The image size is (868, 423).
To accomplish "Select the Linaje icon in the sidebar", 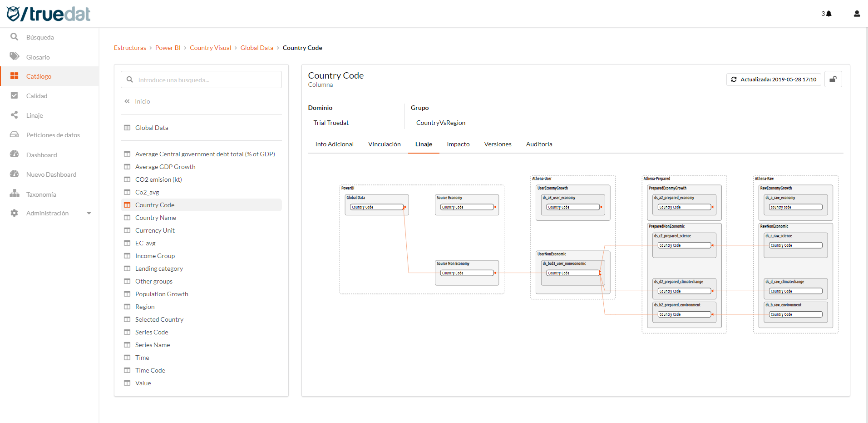I will pos(14,115).
